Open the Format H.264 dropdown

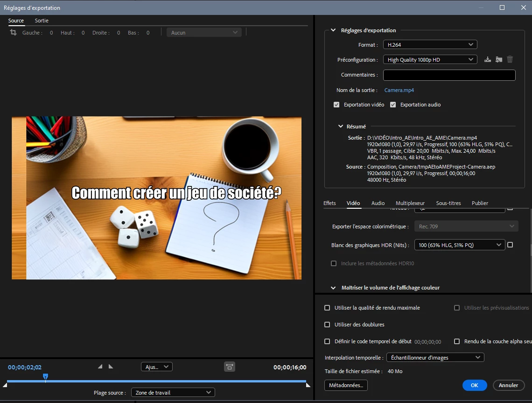[430, 44]
